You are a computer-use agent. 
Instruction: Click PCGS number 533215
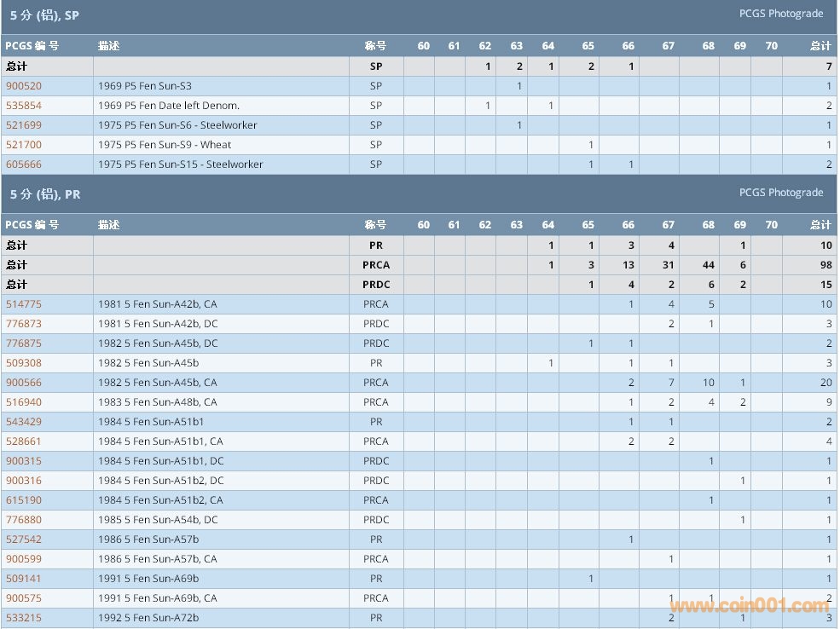(24, 618)
